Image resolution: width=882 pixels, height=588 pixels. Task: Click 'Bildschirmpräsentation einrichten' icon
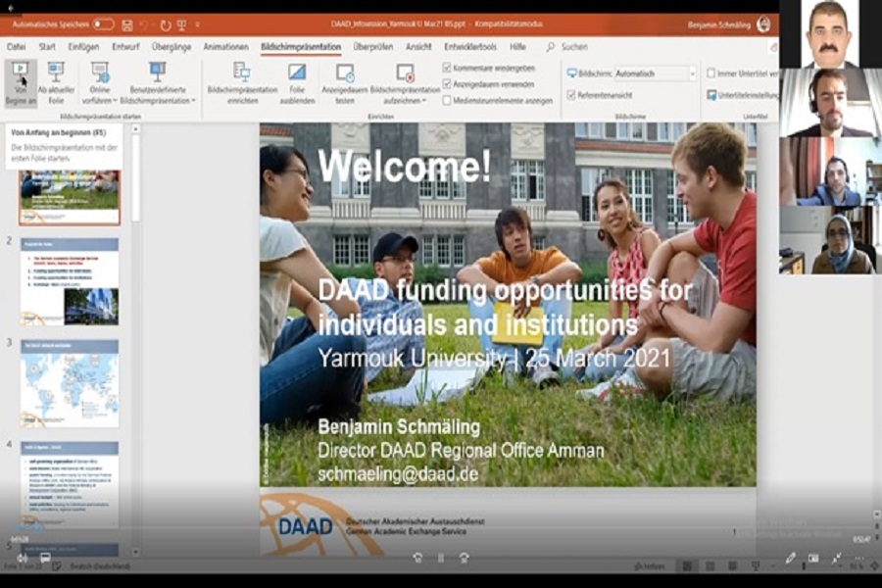pos(242,73)
